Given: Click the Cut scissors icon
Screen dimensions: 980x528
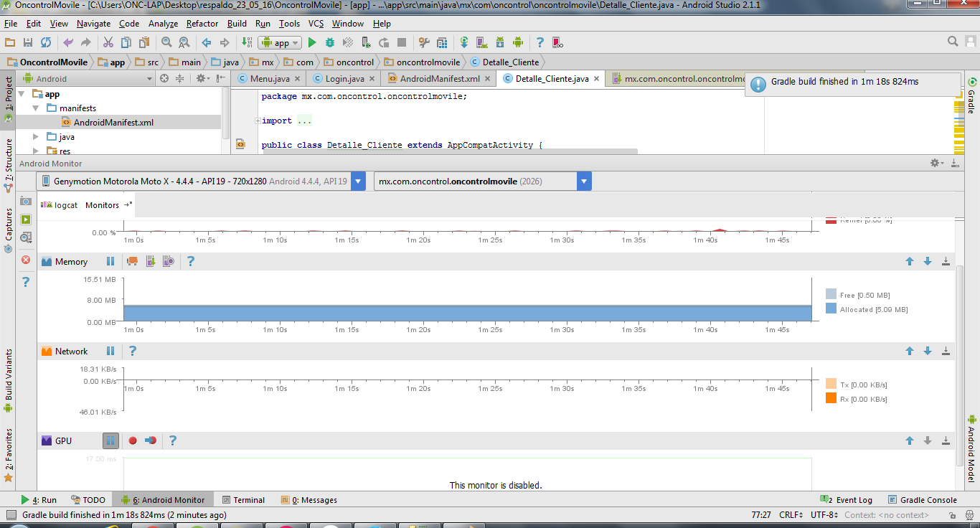Looking at the screenshot, I should pos(108,43).
